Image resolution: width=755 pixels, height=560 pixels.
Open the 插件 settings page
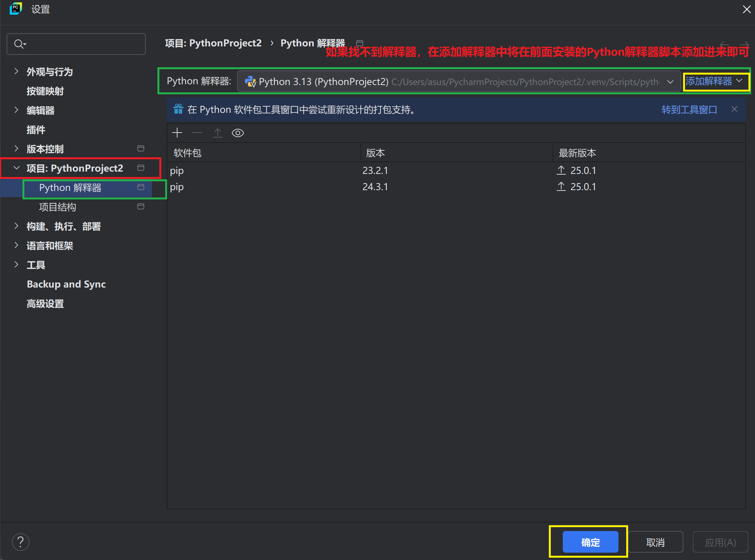(x=36, y=130)
